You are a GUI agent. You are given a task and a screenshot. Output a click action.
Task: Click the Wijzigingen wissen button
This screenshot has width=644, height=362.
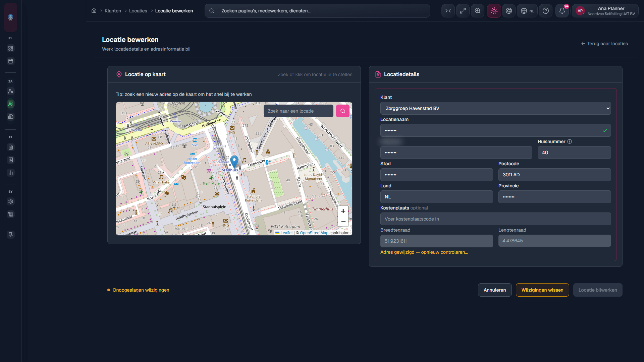point(542,290)
